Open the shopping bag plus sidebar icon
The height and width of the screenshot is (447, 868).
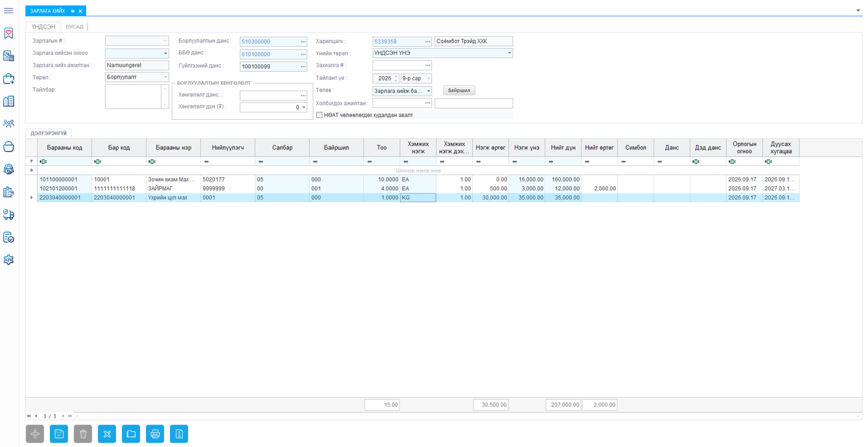(9, 79)
